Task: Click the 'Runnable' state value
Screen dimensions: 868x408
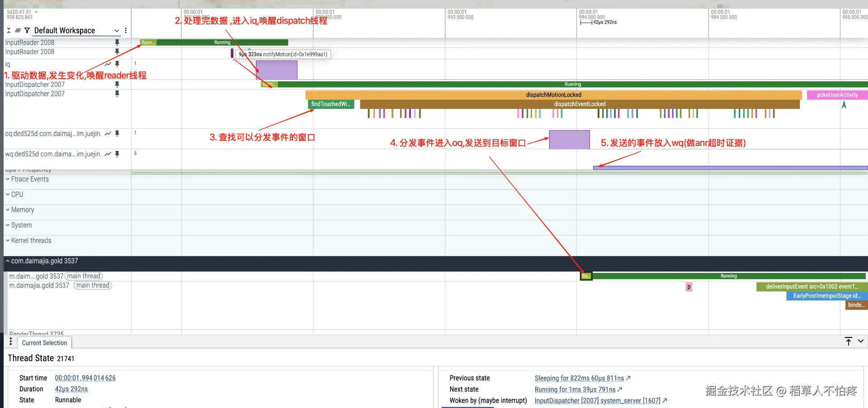Action: [x=68, y=400]
